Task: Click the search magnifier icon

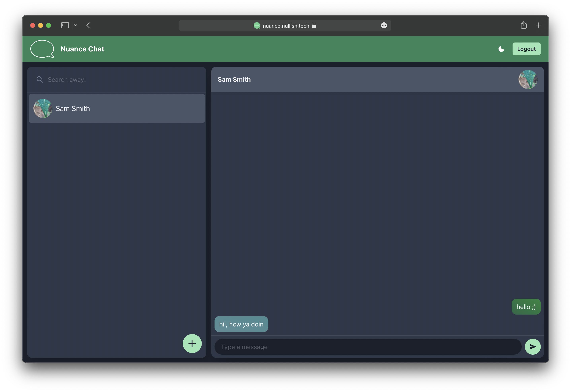Action: click(x=40, y=79)
